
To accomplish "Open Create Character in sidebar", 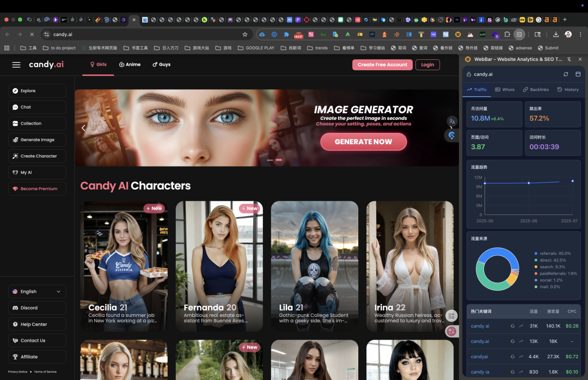I will coord(37,156).
